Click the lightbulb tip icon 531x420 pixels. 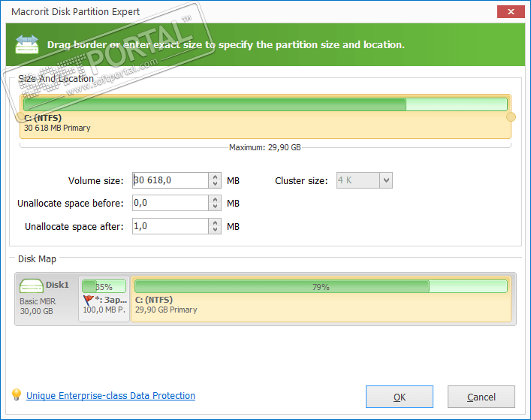click(17, 395)
